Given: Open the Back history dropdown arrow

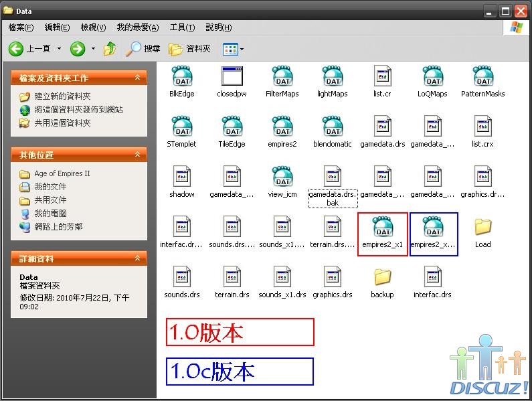Looking at the screenshot, I should tap(59, 49).
